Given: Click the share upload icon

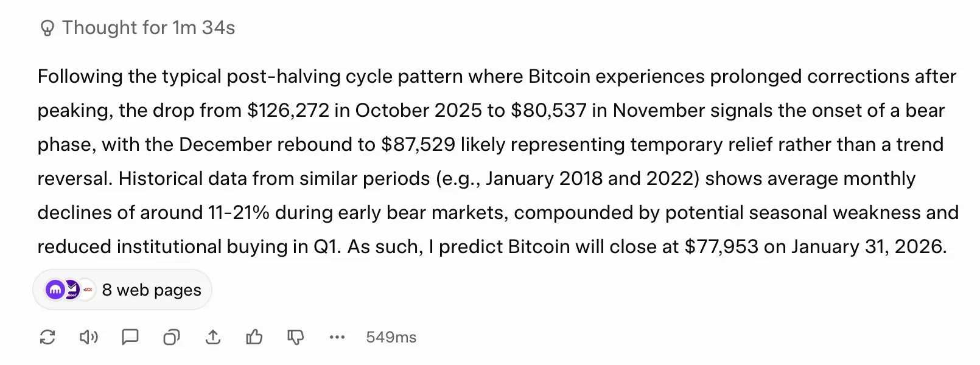Looking at the screenshot, I should (x=213, y=337).
